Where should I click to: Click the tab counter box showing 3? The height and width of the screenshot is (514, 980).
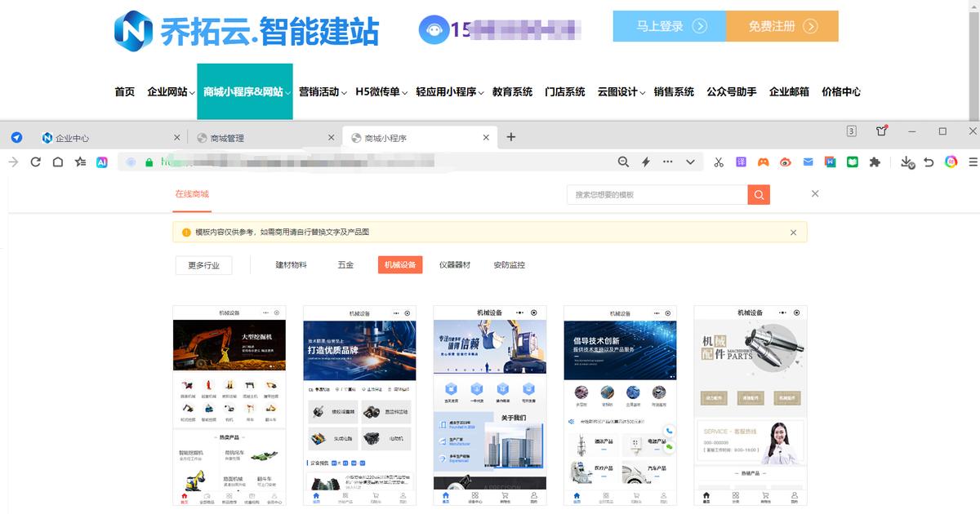852,131
